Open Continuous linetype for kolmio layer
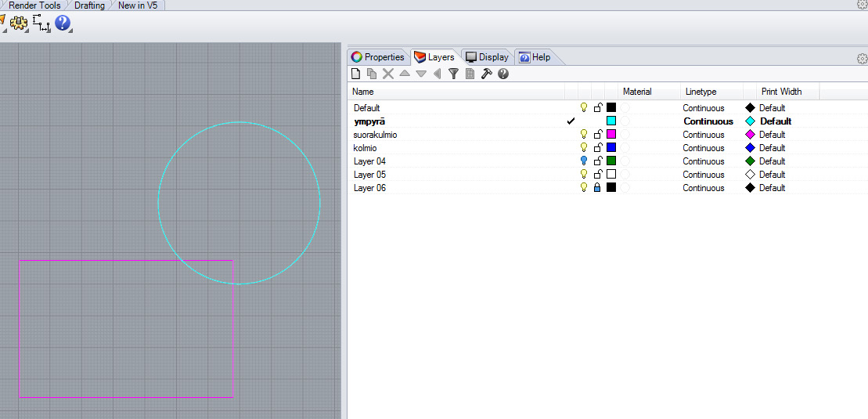The image size is (868, 419). (x=703, y=148)
